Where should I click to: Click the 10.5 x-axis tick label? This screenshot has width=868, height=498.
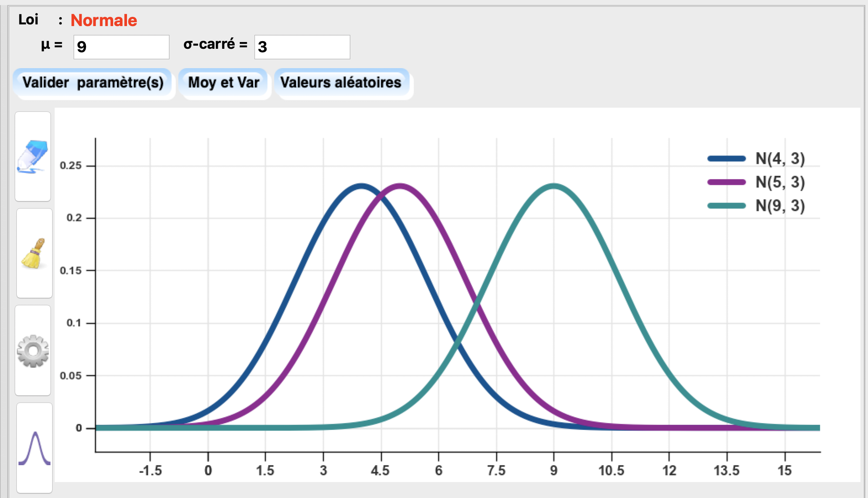click(x=611, y=470)
